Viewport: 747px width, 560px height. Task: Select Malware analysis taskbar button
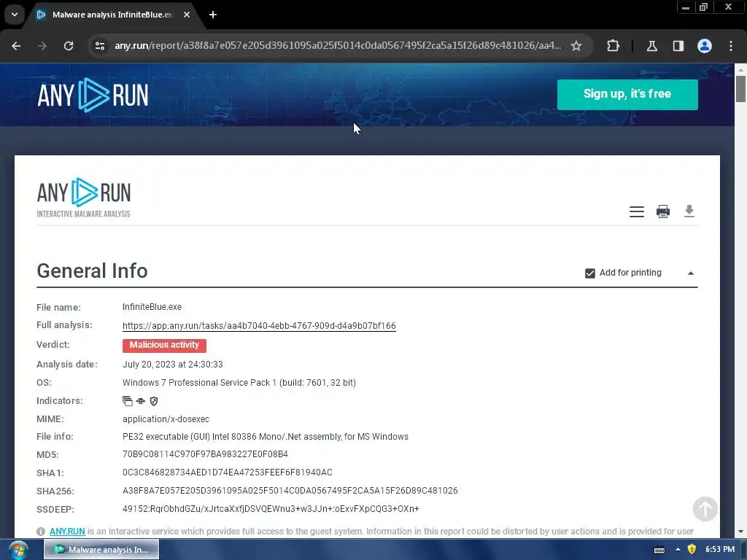(x=101, y=550)
